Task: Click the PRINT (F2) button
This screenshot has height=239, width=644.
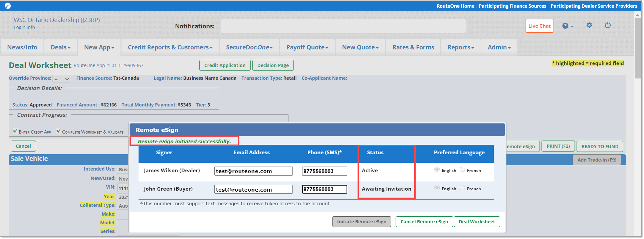Action: click(558, 146)
